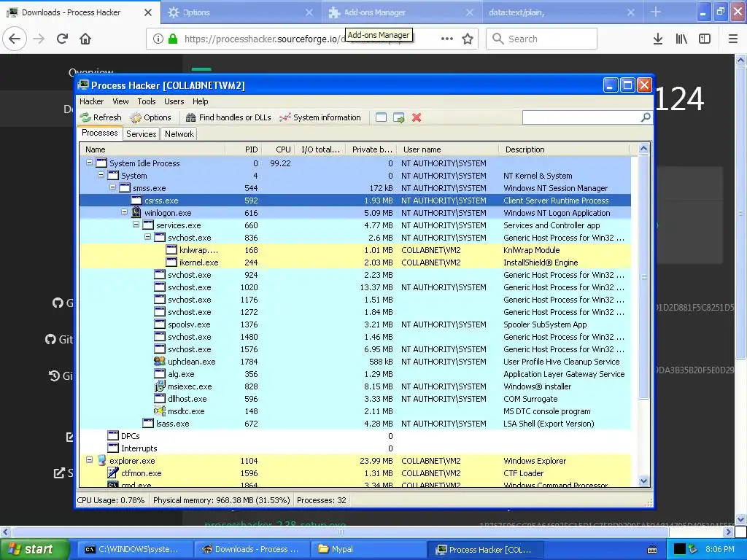Switch to the Add-ons Manager browser tab
This screenshot has width=747, height=560.
(401, 12)
